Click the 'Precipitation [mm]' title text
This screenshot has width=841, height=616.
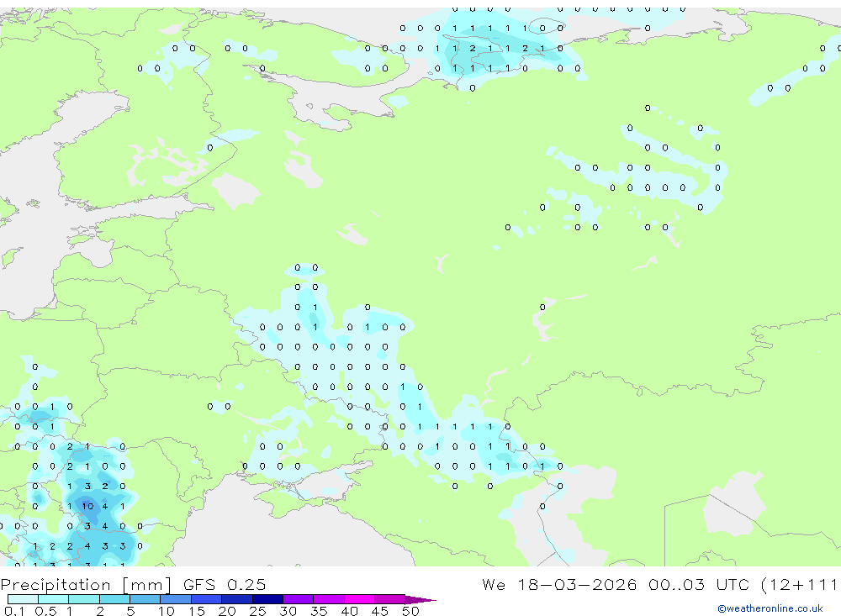click(86, 584)
